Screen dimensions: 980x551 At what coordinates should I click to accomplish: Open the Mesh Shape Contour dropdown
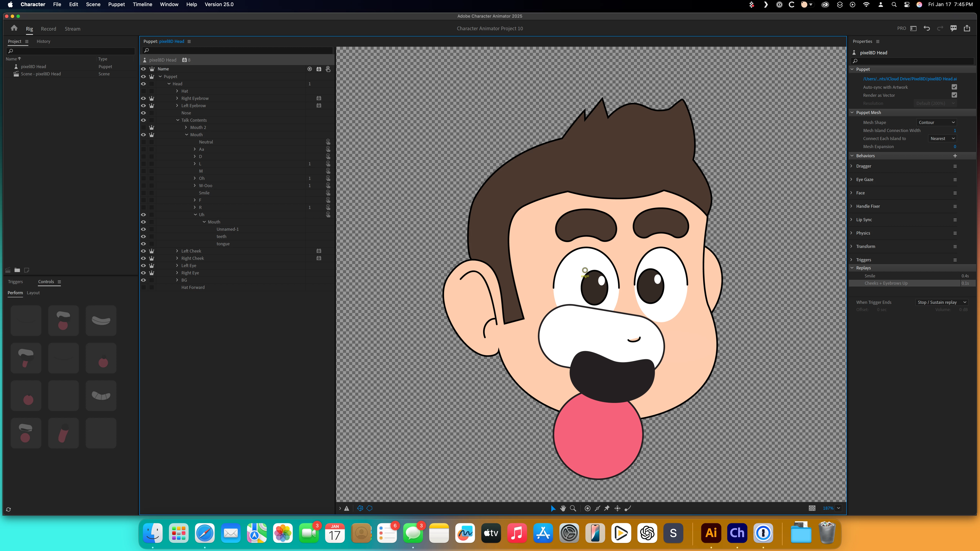coord(936,122)
